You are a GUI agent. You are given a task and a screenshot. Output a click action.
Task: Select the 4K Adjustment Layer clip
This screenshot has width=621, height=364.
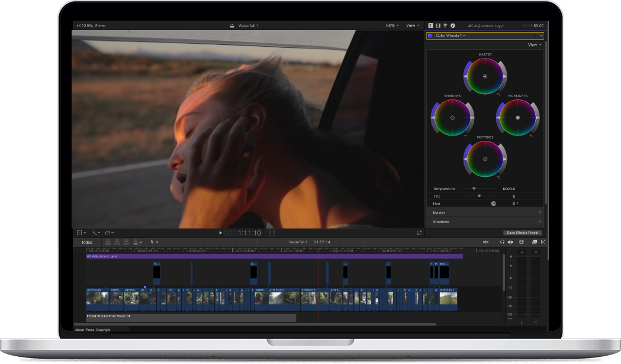[275, 256]
